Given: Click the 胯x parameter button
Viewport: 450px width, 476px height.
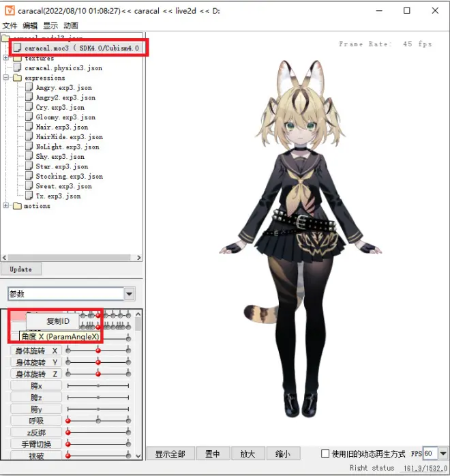Looking at the screenshot, I should click(x=36, y=386).
